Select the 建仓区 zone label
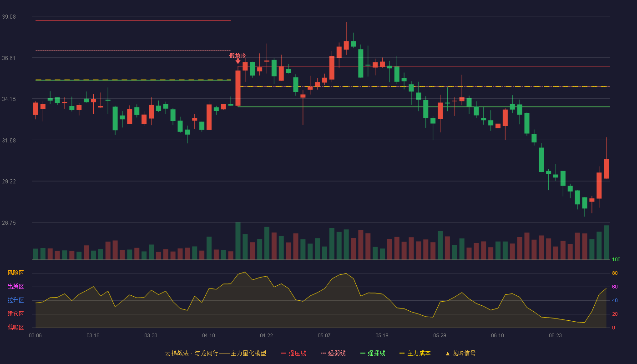The width and height of the screenshot is (637, 364). [x=15, y=314]
